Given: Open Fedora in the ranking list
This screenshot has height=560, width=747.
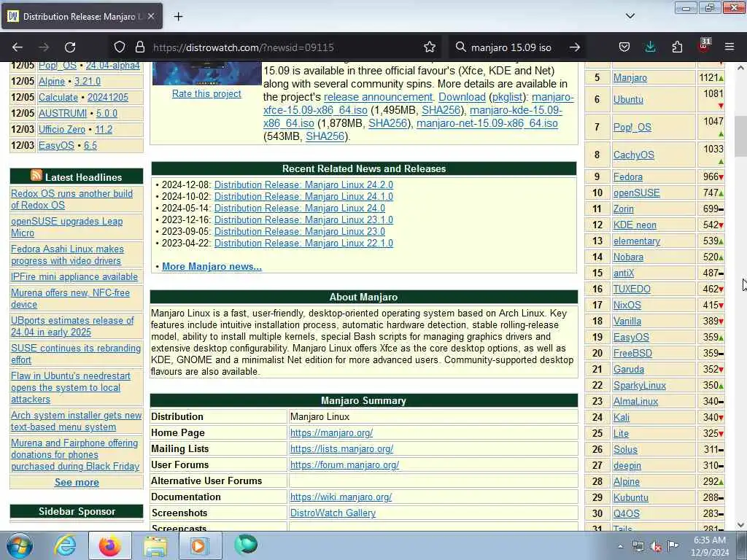Looking at the screenshot, I should (x=628, y=177).
